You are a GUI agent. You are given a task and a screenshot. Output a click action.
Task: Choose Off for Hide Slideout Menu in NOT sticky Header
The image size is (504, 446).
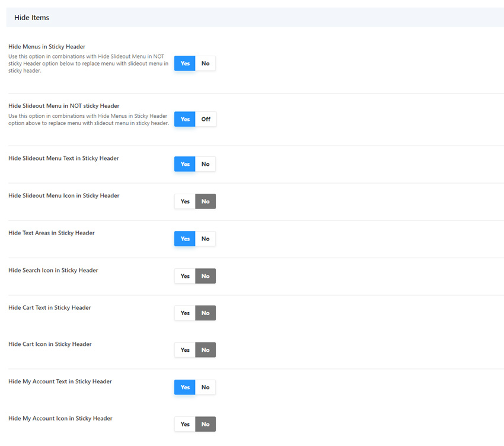[206, 119]
